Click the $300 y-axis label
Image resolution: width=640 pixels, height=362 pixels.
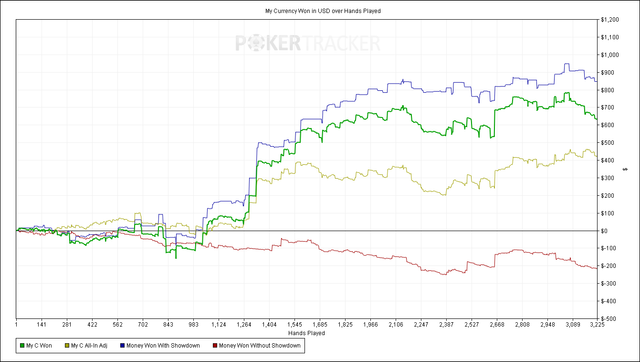pos(607,178)
